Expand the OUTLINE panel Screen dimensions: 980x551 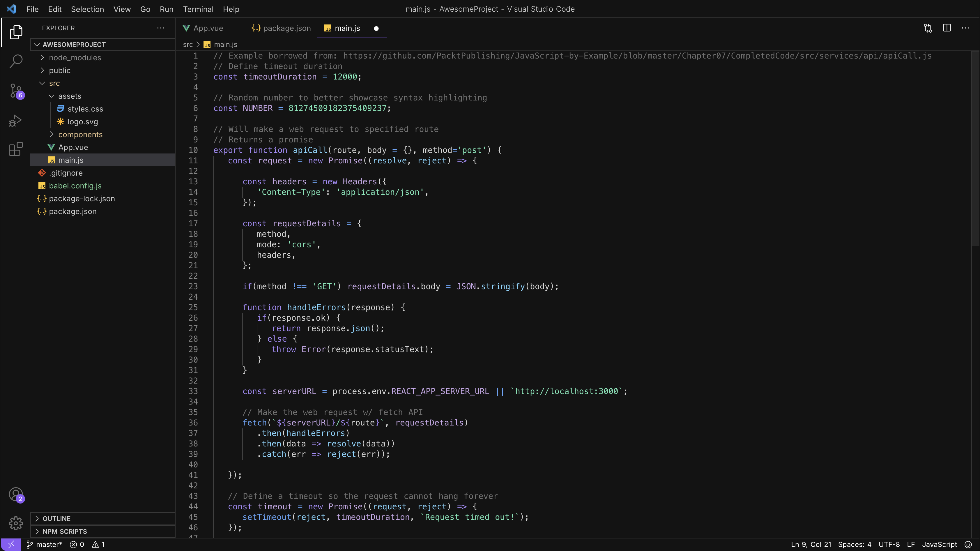tap(56, 519)
